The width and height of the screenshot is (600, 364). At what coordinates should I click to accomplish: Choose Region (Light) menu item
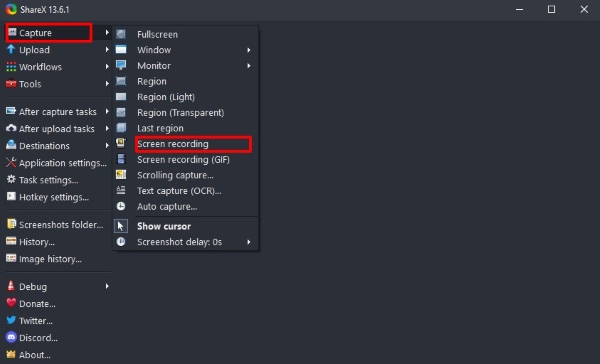[186, 97]
